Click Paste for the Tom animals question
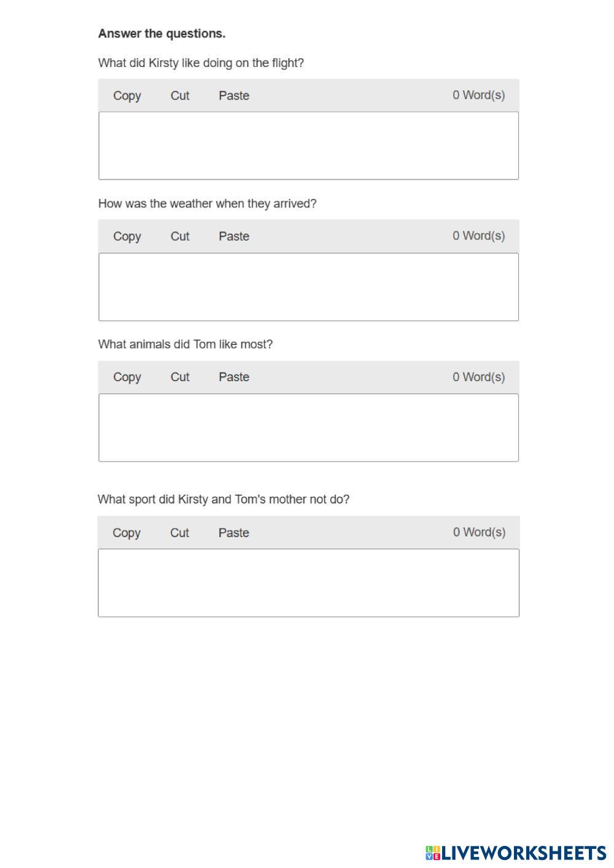Image resolution: width=614 pixels, height=868 pixels. tap(234, 378)
